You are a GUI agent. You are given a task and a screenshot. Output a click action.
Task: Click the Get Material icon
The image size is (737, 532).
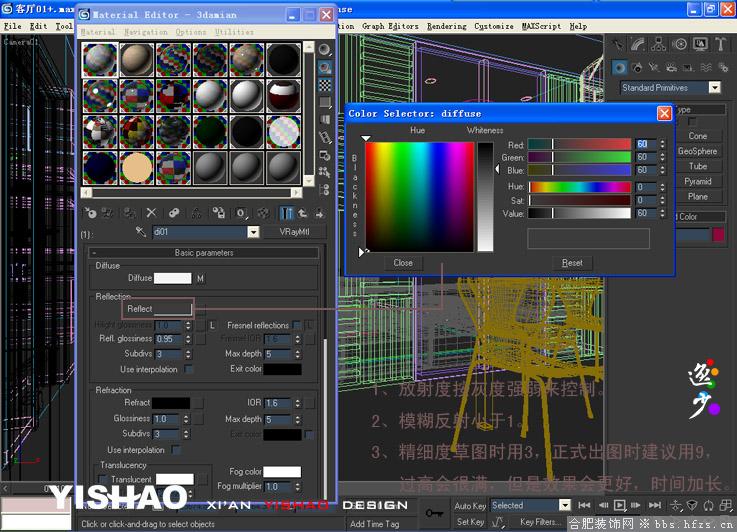tap(90, 213)
